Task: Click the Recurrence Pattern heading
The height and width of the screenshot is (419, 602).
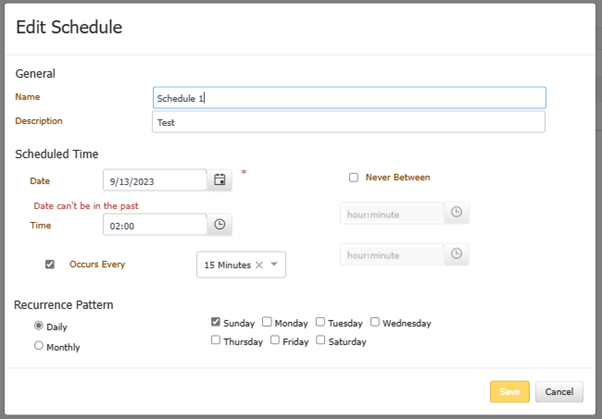Action: (x=64, y=305)
